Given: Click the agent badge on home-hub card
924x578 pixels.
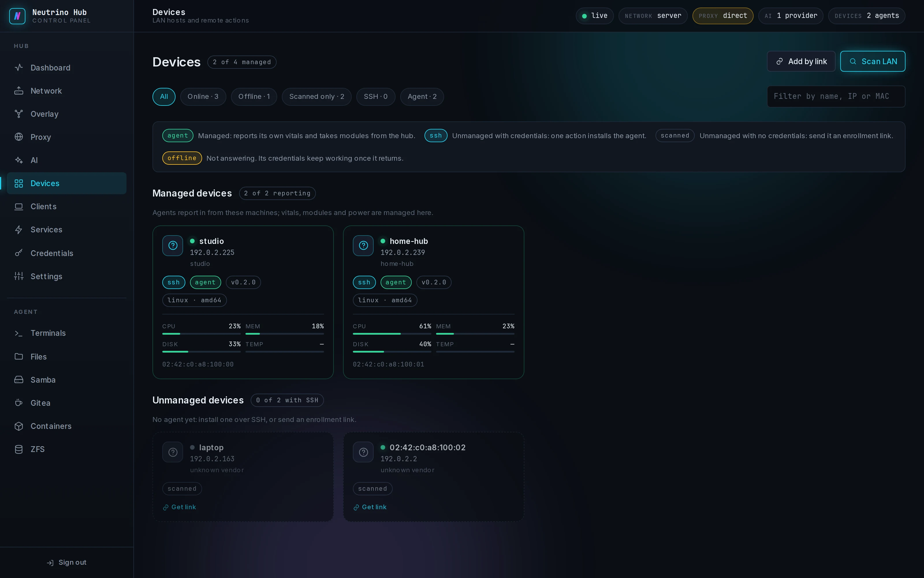Looking at the screenshot, I should [396, 283].
